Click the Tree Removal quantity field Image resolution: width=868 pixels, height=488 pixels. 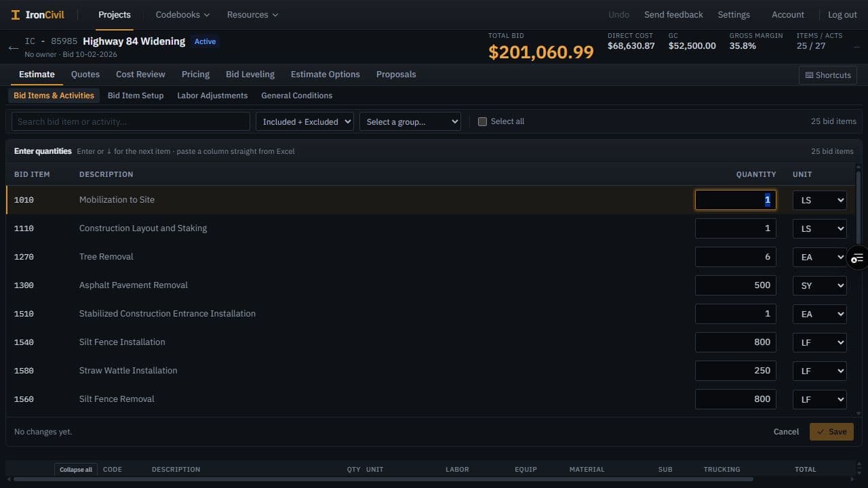736,257
